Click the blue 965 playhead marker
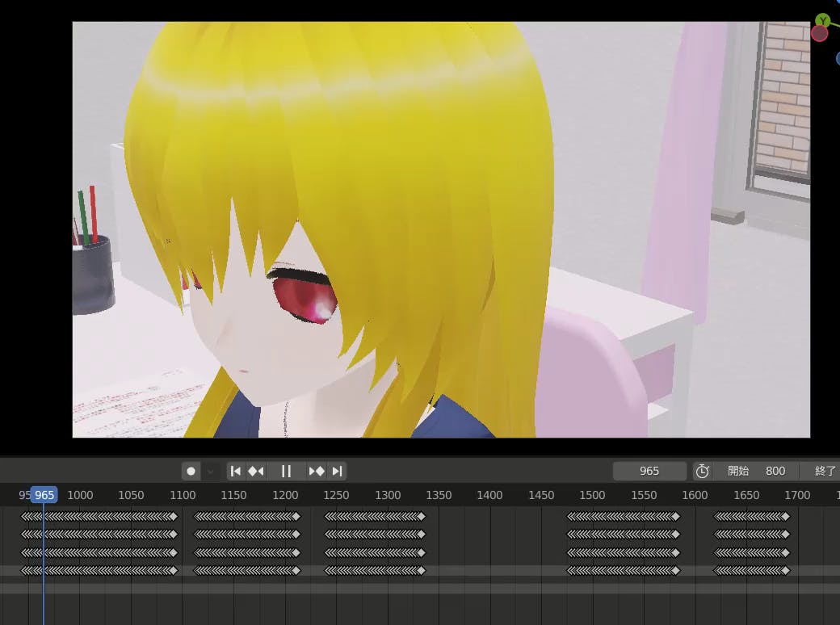The width and height of the screenshot is (840, 625). point(44,495)
